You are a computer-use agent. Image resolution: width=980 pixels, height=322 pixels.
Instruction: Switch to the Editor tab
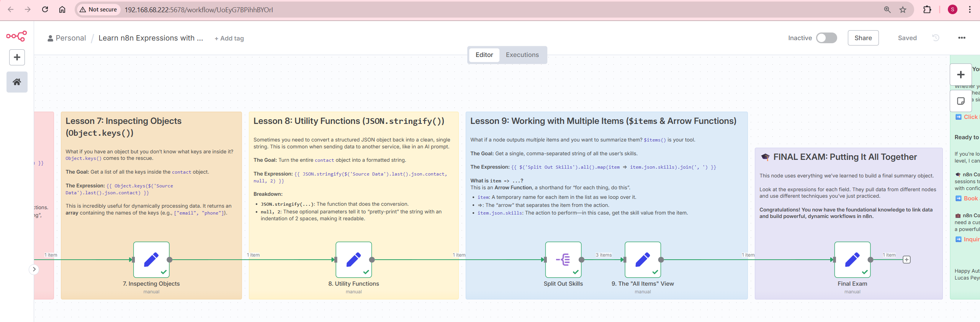(x=484, y=55)
